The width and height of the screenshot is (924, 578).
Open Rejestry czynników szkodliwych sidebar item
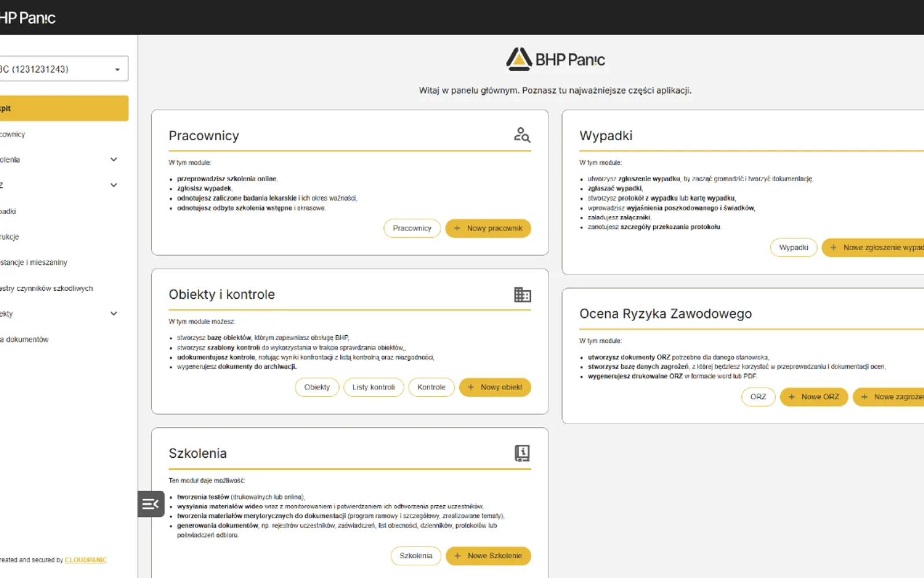(64, 288)
